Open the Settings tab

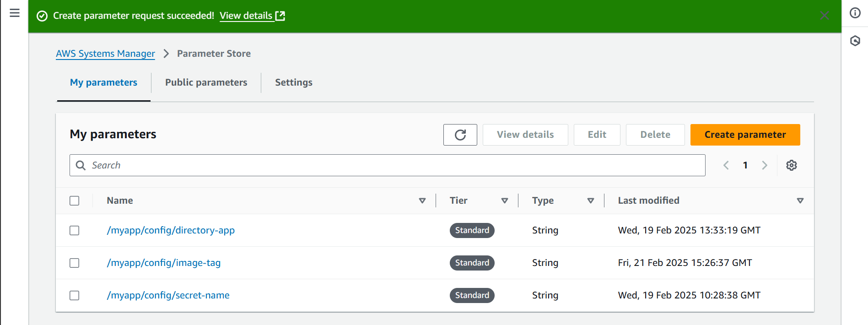pos(293,82)
